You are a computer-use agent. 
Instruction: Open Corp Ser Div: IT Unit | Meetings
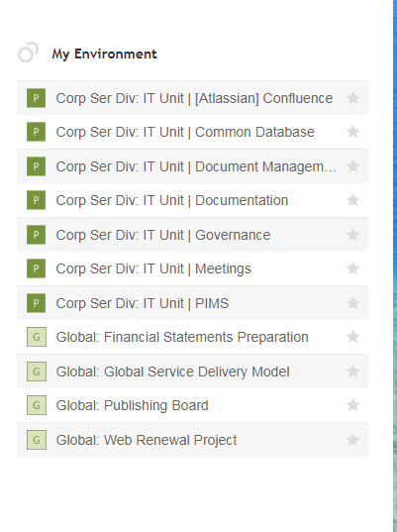(153, 268)
